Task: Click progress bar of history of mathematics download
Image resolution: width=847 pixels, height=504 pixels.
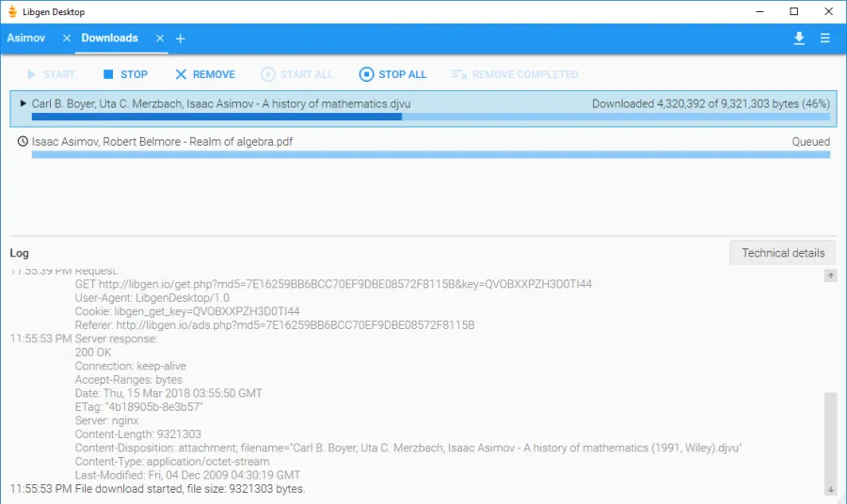Action: (x=430, y=117)
